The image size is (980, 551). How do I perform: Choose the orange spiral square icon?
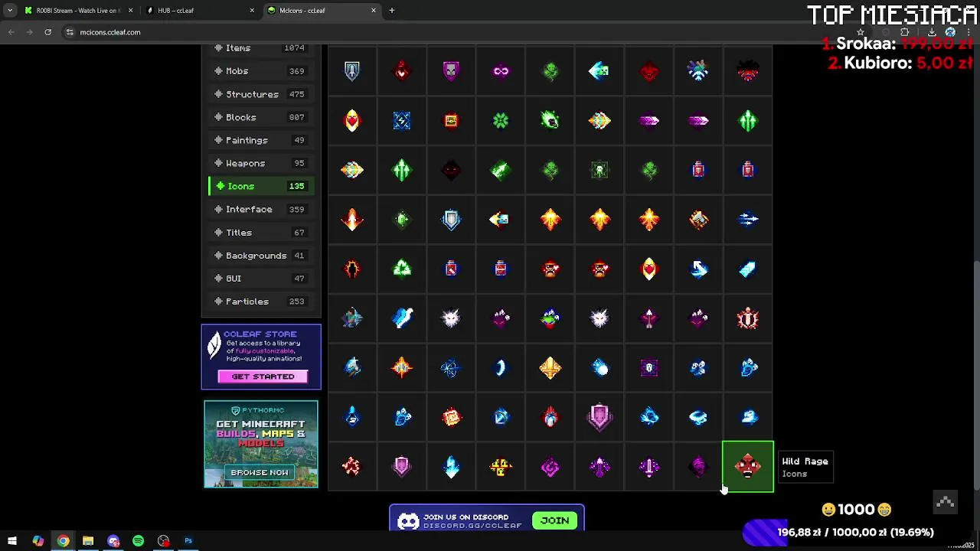[x=451, y=417]
